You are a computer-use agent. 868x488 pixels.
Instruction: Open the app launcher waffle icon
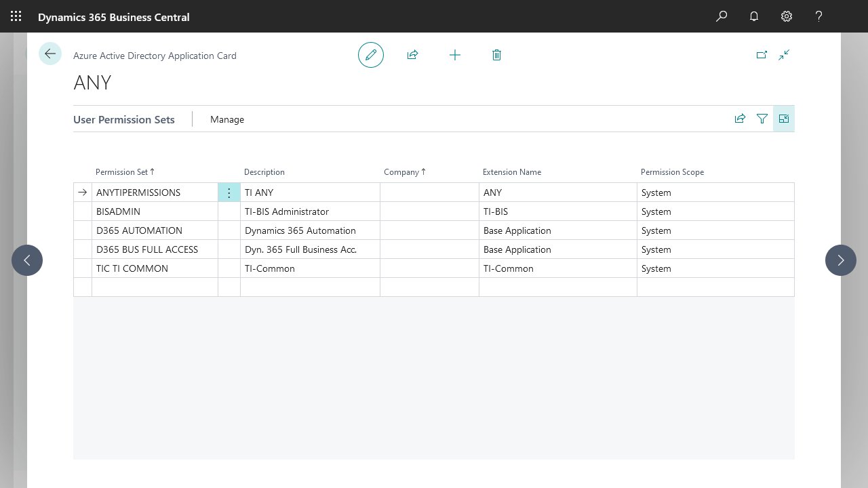point(16,16)
